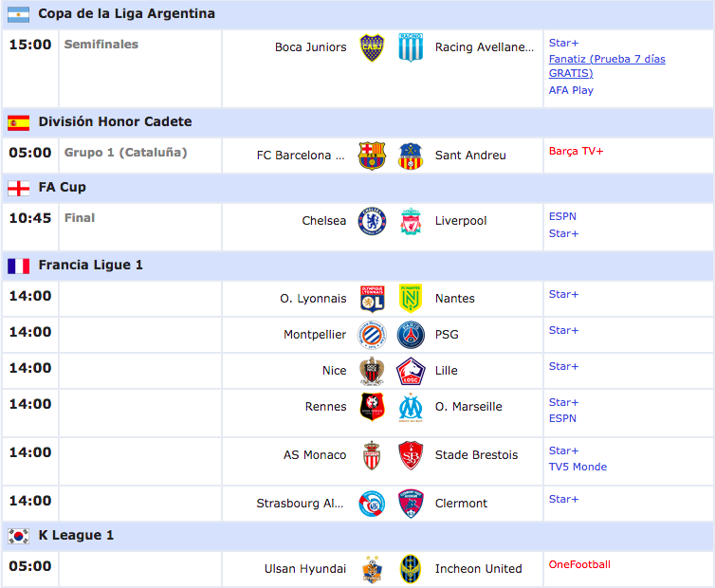Image resolution: width=715 pixels, height=588 pixels.
Task: Select the Stade Brestois team name
Action: (477, 455)
